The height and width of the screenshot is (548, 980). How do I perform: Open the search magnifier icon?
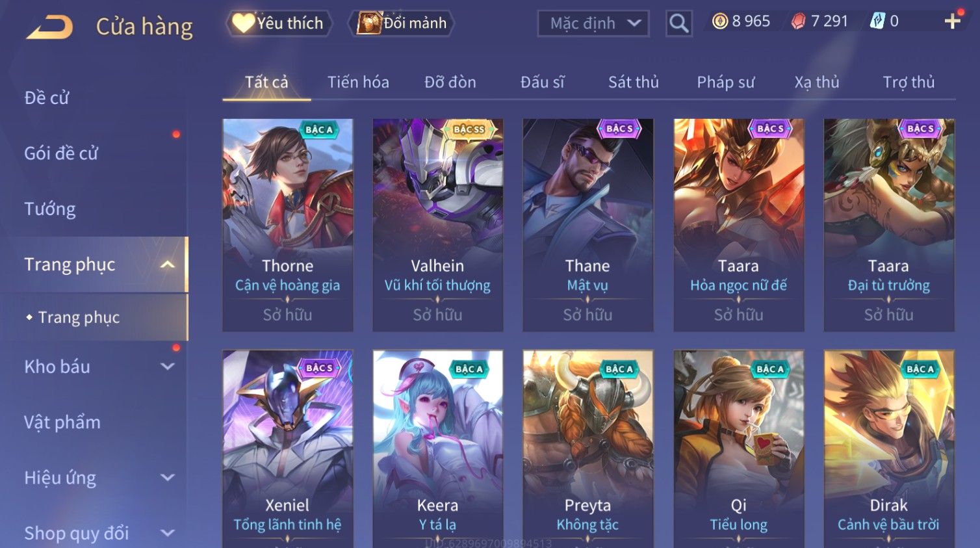(x=679, y=23)
